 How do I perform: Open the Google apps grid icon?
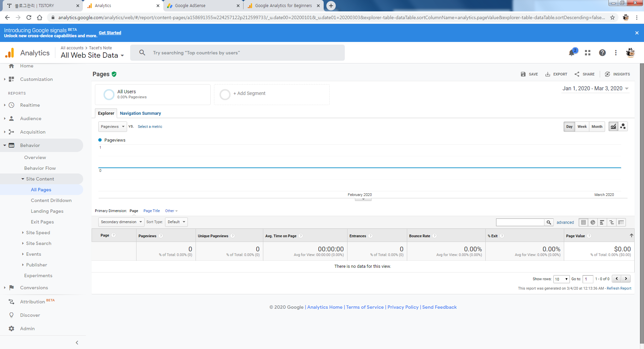587,53
